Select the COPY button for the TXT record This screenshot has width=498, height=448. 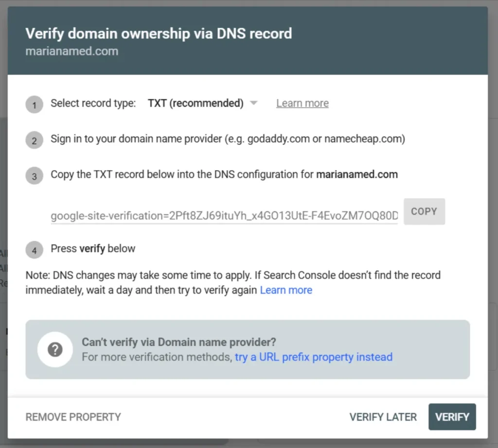pos(424,211)
